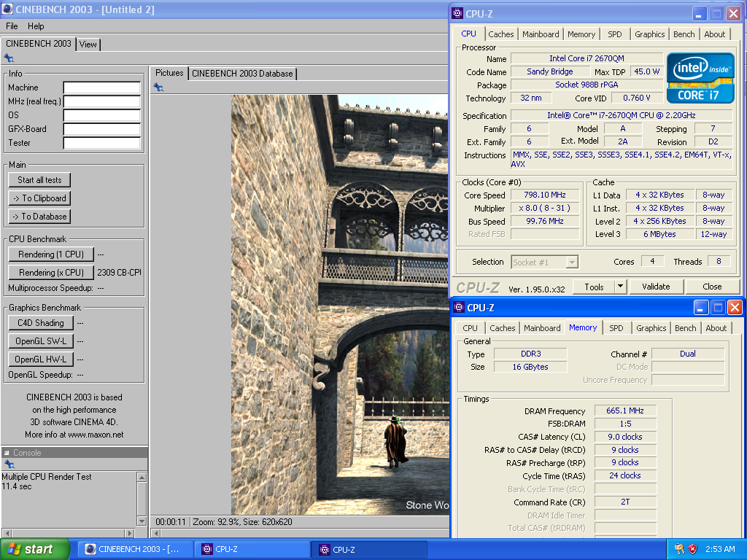Click the Tools button in CPU-Z

pyautogui.click(x=594, y=287)
